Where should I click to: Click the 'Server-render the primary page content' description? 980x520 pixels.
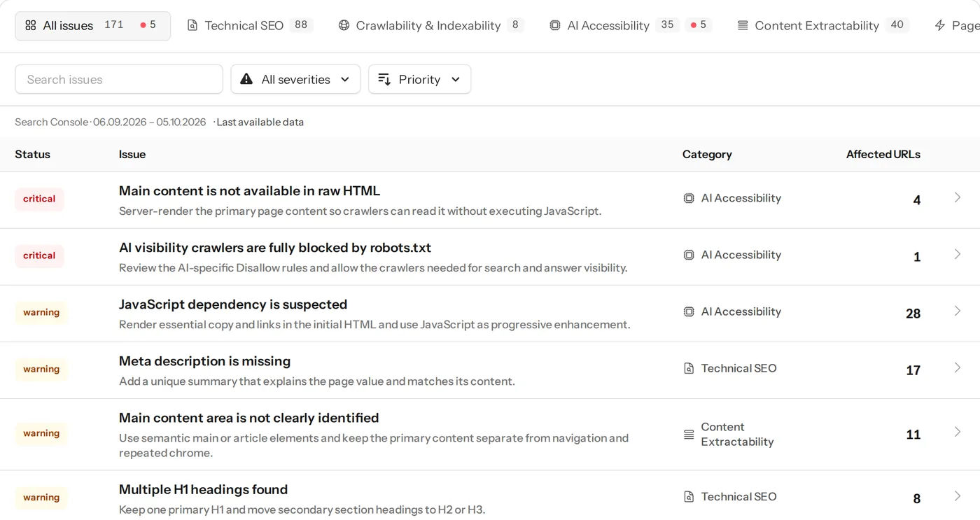360,211
